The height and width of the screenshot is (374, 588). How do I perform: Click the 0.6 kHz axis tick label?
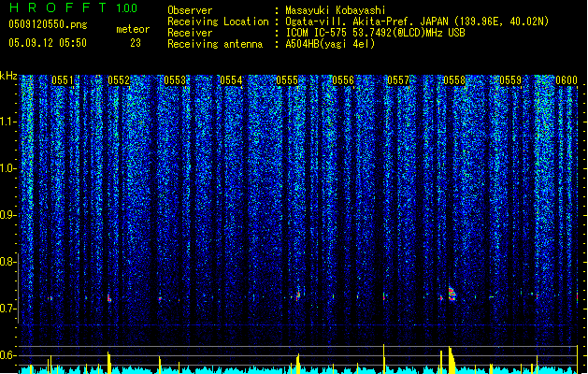(x=7, y=355)
